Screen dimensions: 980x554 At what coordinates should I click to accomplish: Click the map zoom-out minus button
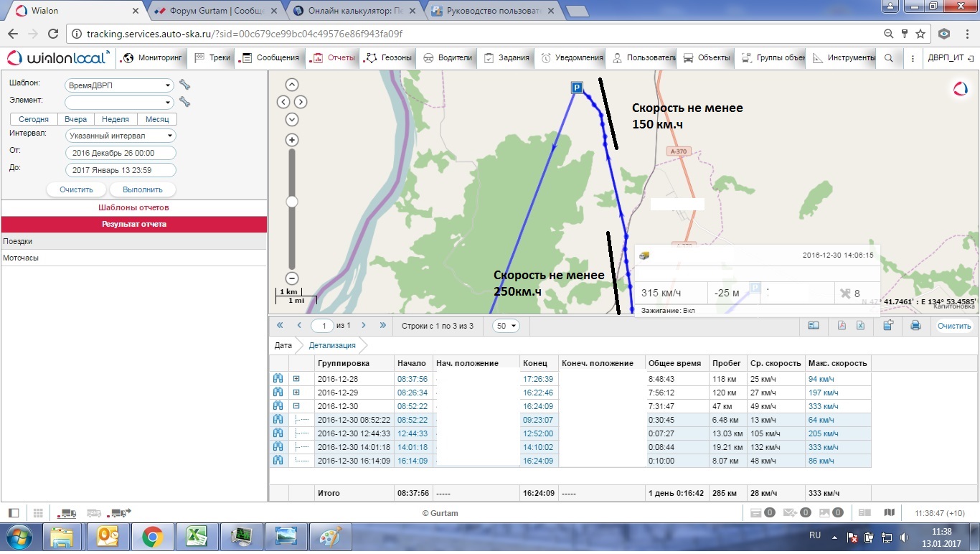(x=292, y=278)
